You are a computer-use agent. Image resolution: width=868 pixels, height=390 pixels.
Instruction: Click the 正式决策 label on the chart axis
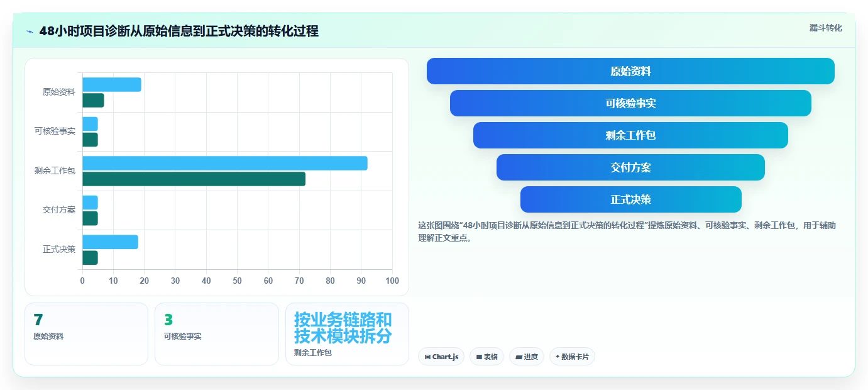(x=59, y=249)
